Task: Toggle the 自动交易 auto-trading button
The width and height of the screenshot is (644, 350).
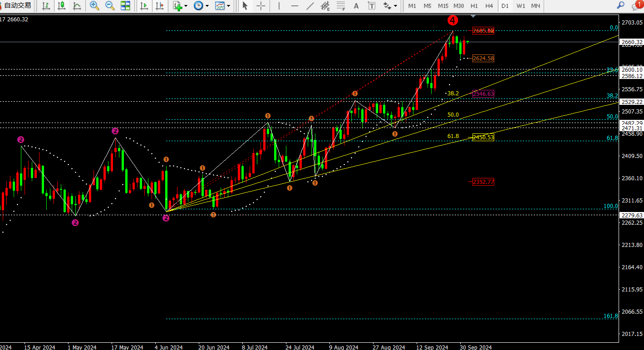Action: (x=16, y=5)
